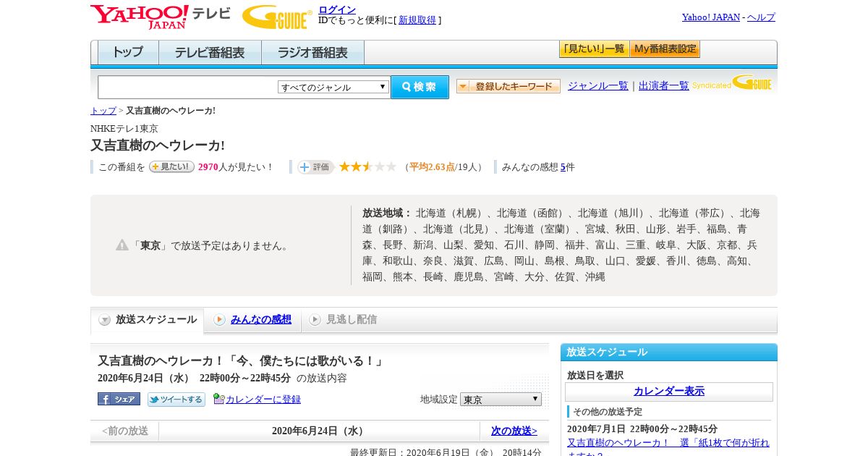
Task: Click the disabled <前の放送 button
Action: click(x=125, y=431)
